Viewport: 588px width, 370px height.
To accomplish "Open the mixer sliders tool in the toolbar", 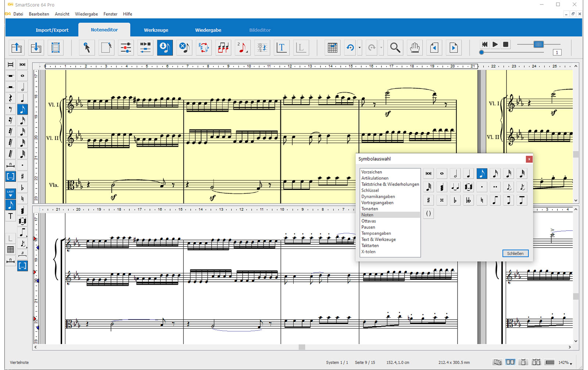I will 126,48.
